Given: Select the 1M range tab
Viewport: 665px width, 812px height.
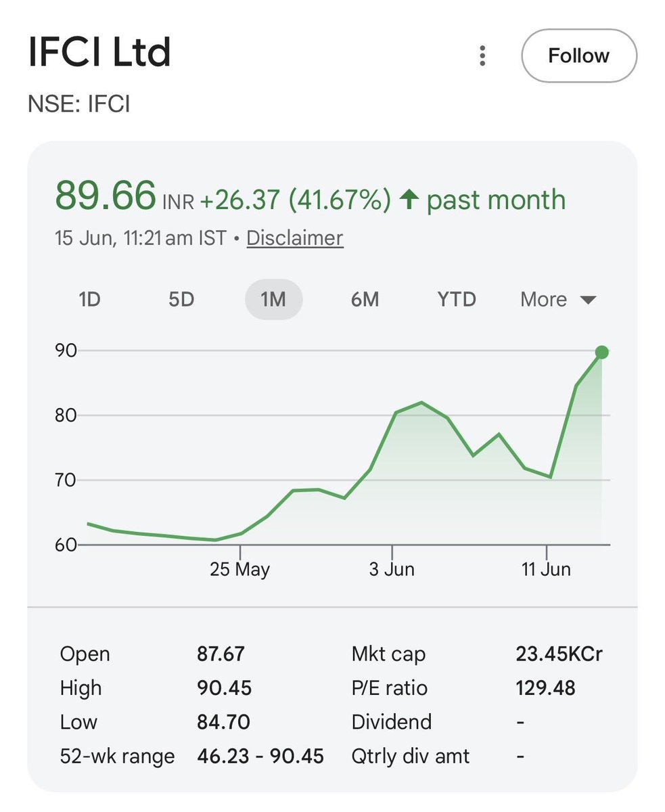Looking at the screenshot, I should 273,299.
